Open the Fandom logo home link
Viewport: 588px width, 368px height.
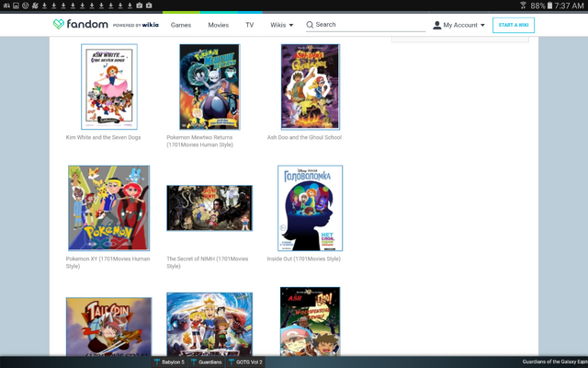coord(80,24)
